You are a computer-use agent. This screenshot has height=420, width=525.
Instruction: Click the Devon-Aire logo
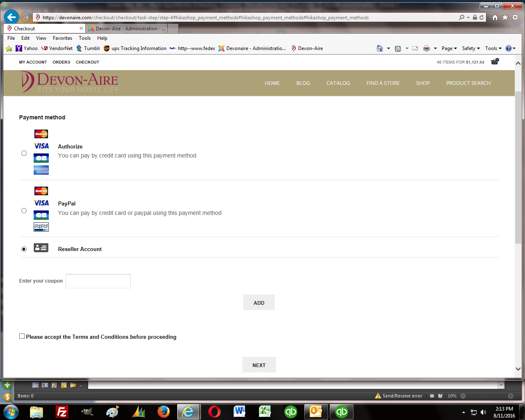70,82
